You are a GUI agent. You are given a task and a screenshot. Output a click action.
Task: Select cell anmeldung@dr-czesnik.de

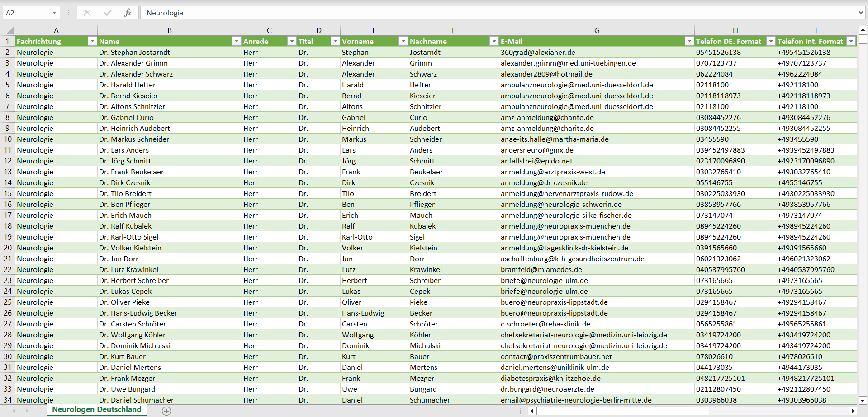tap(597, 182)
